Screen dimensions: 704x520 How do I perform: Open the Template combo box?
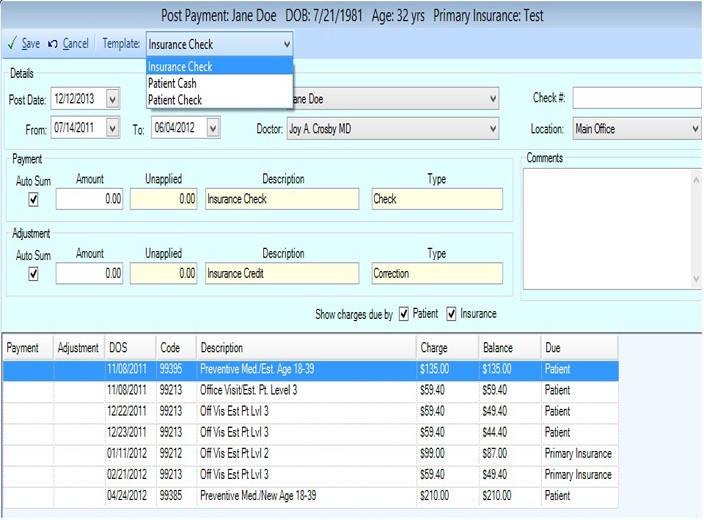click(x=220, y=44)
